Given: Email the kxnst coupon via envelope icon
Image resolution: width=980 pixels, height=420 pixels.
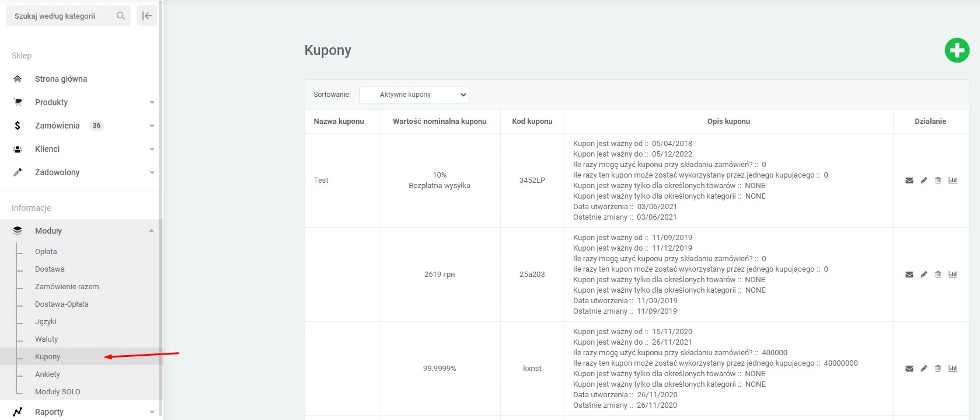Looking at the screenshot, I should pyautogui.click(x=909, y=369).
